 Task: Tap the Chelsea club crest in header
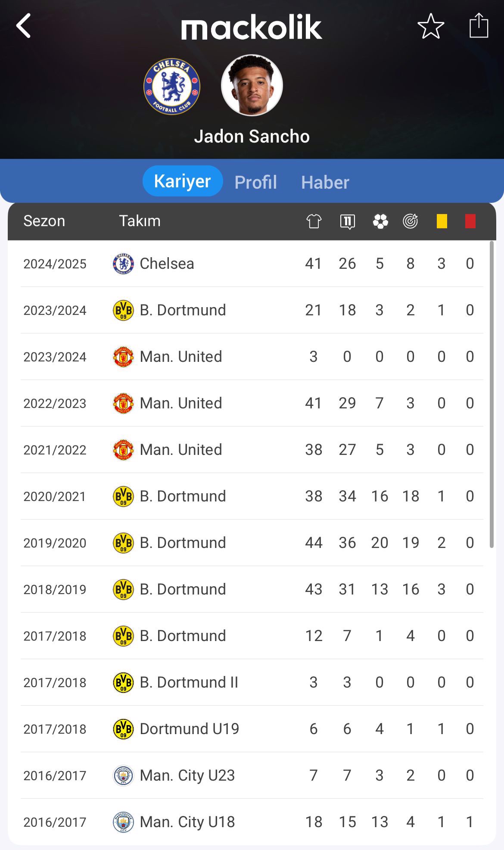172,86
